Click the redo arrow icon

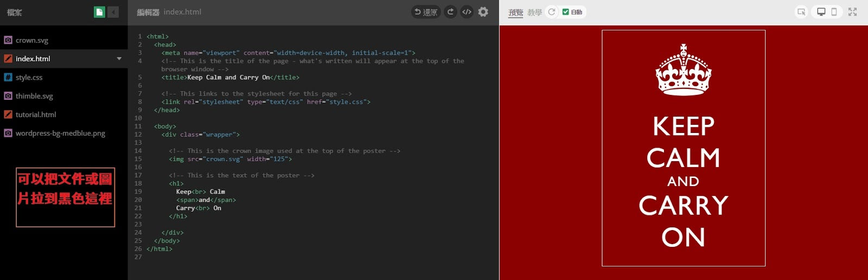click(450, 12)
